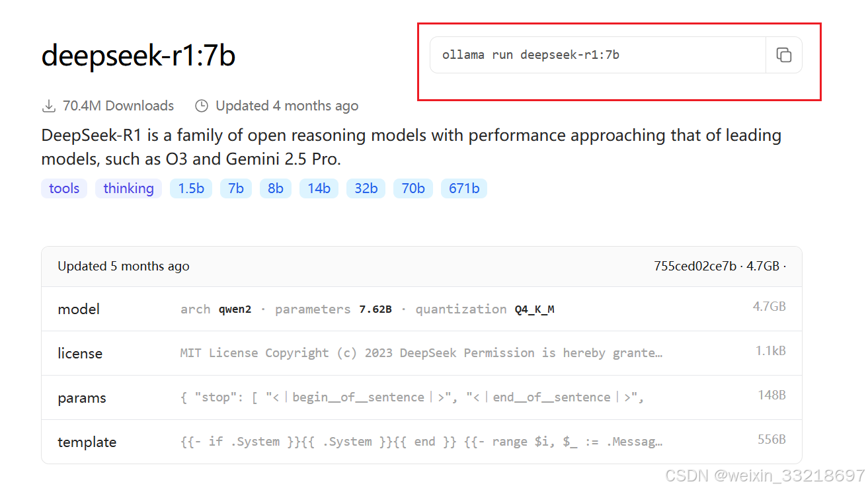
Task: Choose the 8b model size
Action: 276,188
